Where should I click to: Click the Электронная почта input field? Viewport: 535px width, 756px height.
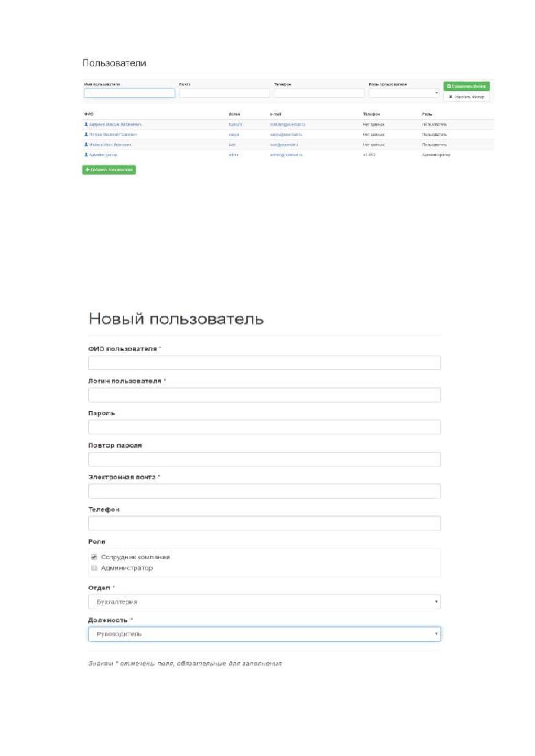pyautogui.click(x=264, y=491)
